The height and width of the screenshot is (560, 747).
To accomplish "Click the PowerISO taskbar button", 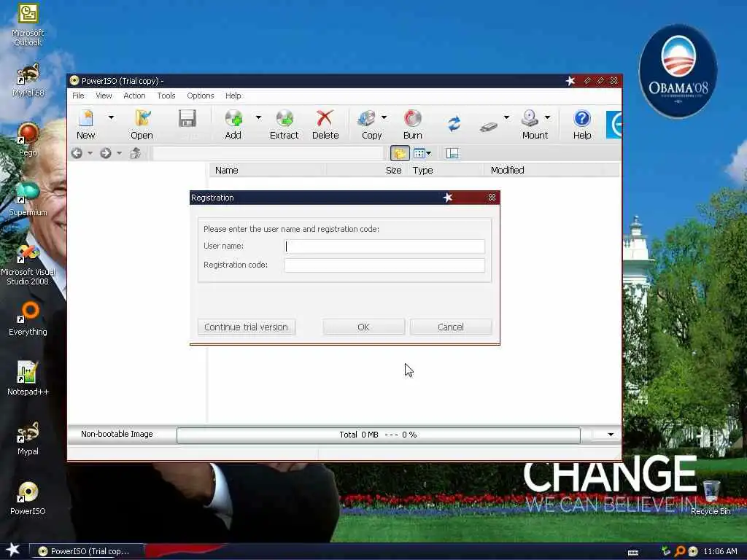I will 87,551.
